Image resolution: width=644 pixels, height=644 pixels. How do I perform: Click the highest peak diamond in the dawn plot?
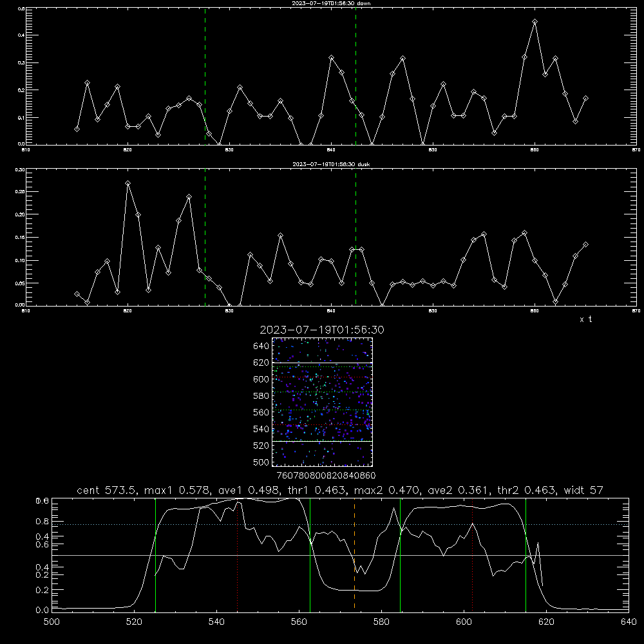535,22
